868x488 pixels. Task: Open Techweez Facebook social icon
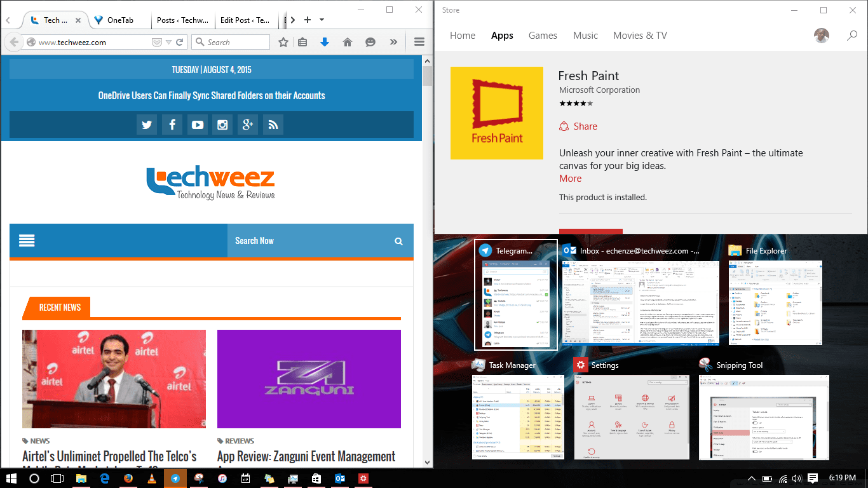172,125
